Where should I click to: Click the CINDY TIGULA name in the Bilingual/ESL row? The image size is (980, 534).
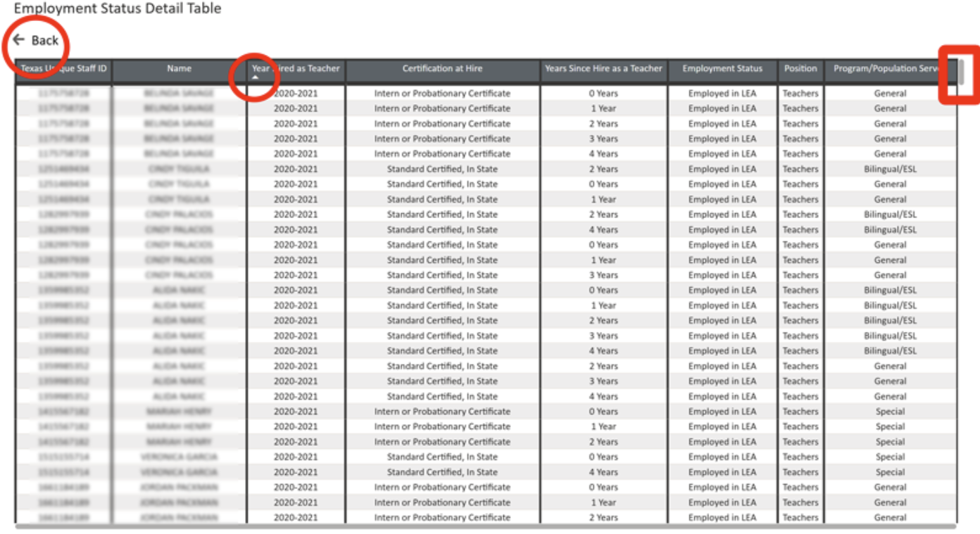(180, 169)
